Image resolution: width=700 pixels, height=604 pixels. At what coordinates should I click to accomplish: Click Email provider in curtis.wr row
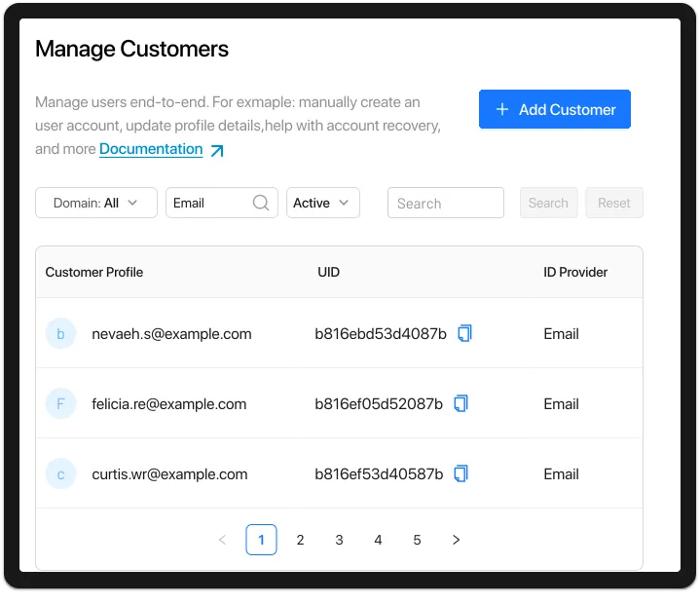pyautogui.click(x=561, y=474)
